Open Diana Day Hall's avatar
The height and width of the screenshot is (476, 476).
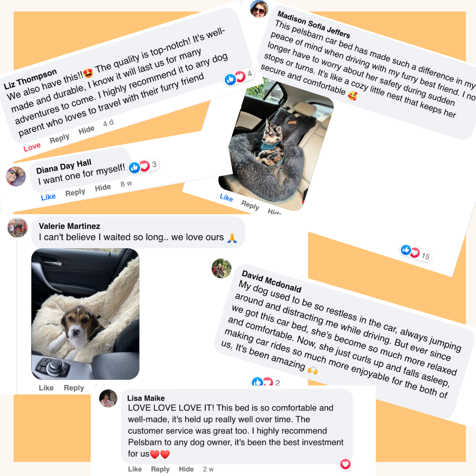(x=16, y=176)
